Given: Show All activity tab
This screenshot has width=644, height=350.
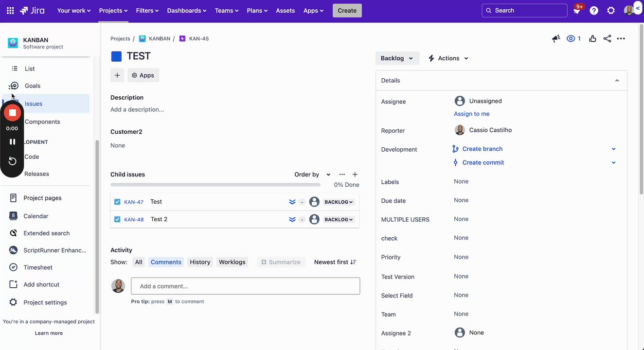Looking at the screenshot, I should (139, 262).
